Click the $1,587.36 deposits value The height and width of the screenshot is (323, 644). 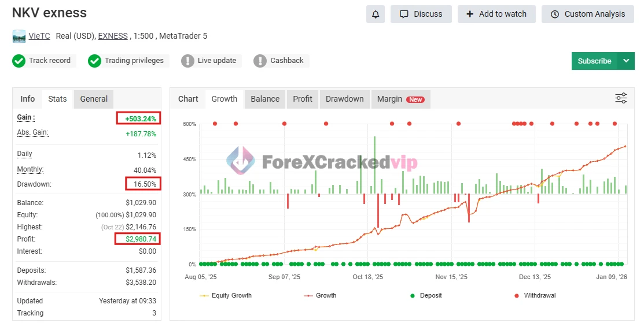click(x=141, y=270)
